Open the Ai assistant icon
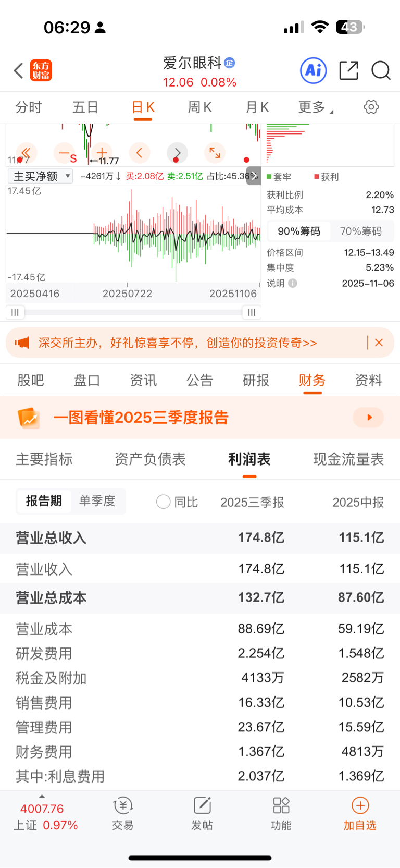Viewport: 400px width, 868px height. tap(314, 70)
